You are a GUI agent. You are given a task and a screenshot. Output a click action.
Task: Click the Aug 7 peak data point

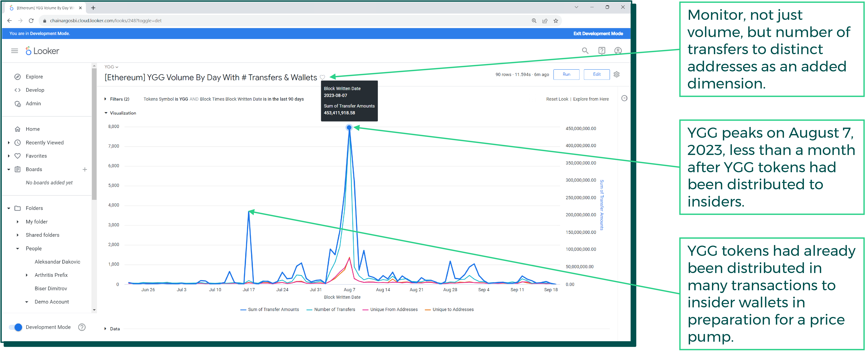[x=349, y=128]
